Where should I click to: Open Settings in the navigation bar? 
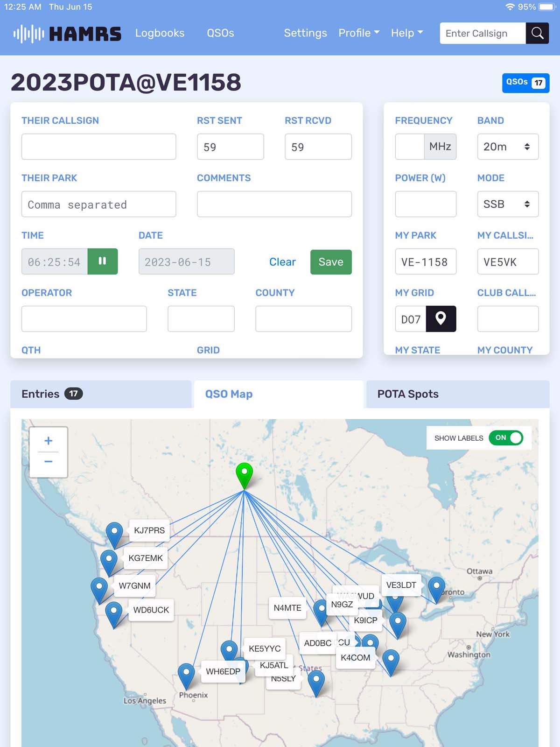(x=305, y=33)
